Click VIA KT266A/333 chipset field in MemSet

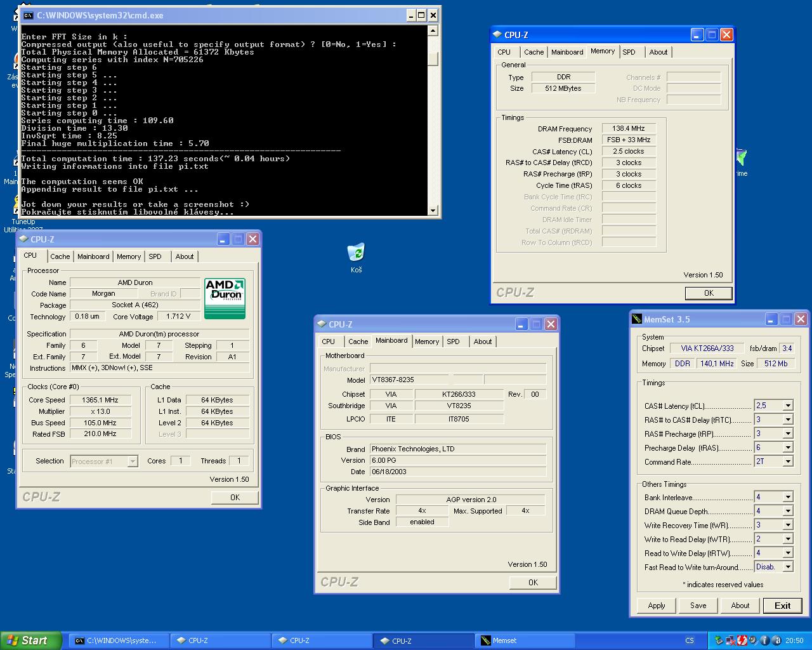pos(707,348)
